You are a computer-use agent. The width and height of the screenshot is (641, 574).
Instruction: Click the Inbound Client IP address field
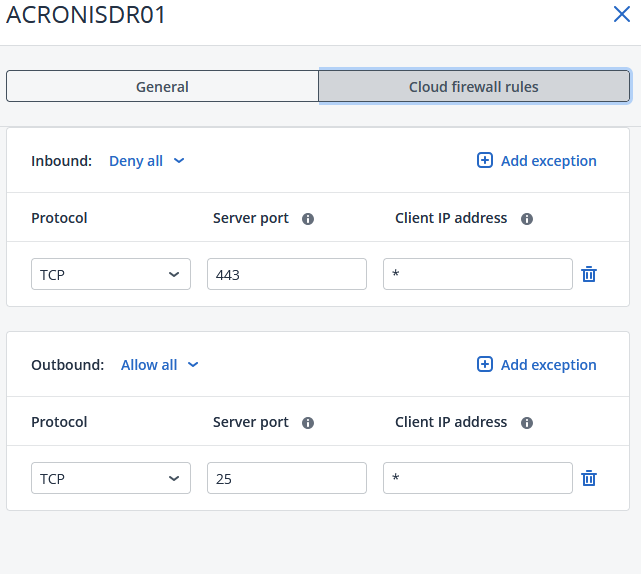pyautogui.click(x=478, y=274)
